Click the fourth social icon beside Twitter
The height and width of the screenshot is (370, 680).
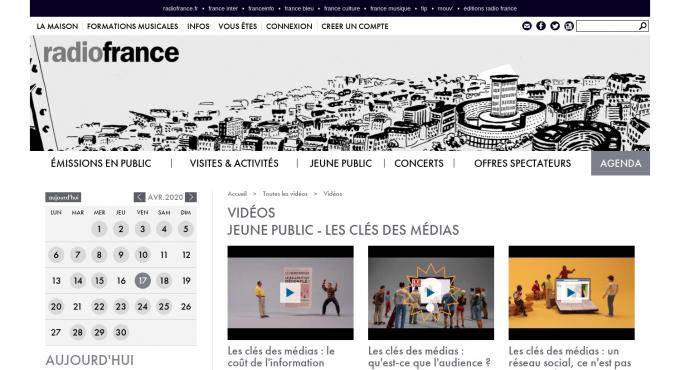[569, 26]
